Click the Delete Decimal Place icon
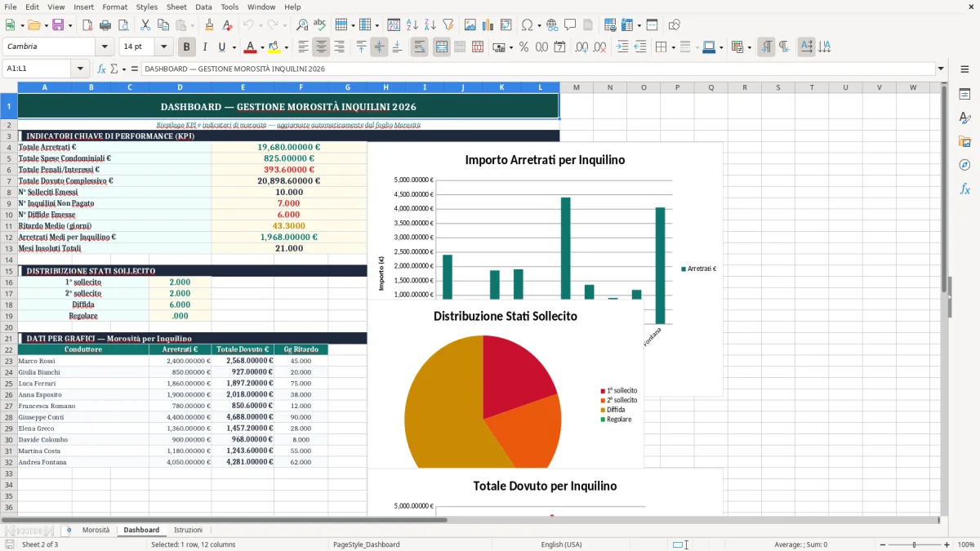The height and width of the screenshot is (551, 980). [x=599, y=47]
